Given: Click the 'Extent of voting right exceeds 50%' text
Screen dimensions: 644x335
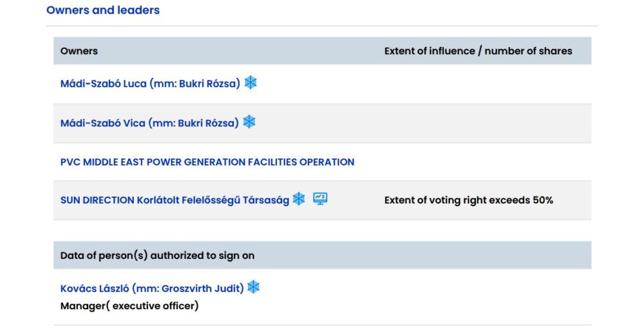Looking at the screenshot, I should point(468,200).
